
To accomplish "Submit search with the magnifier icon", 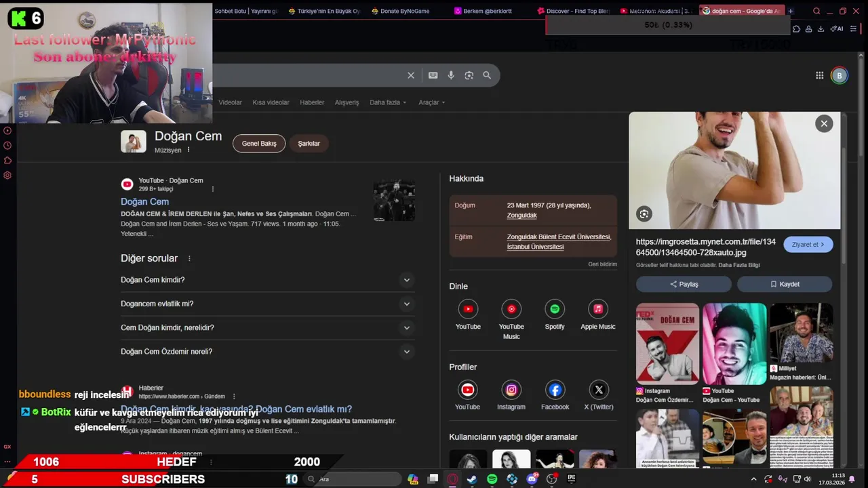I will coord(487,75).
